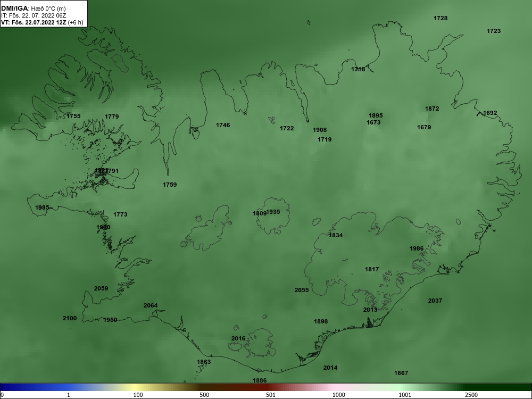Screen dimensions: 532x399
Task: Pick the 1872 height label
Action: (x=432, y=109)
